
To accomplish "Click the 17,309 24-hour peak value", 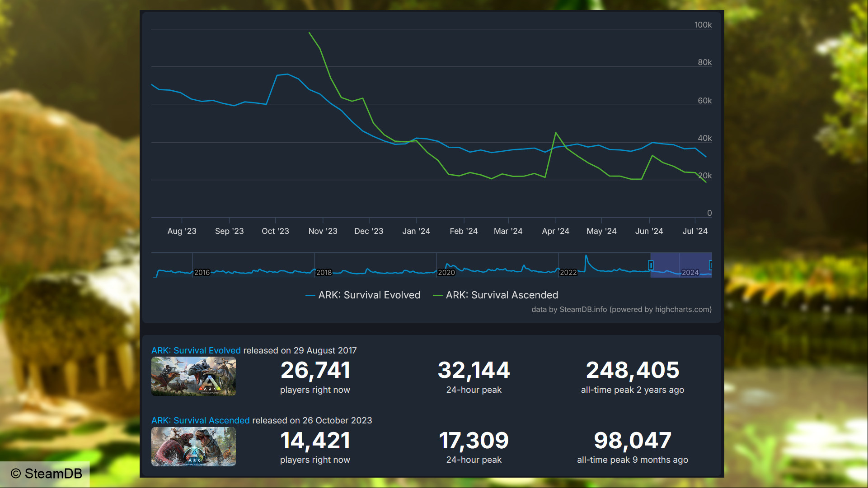I will click(474, 441).
